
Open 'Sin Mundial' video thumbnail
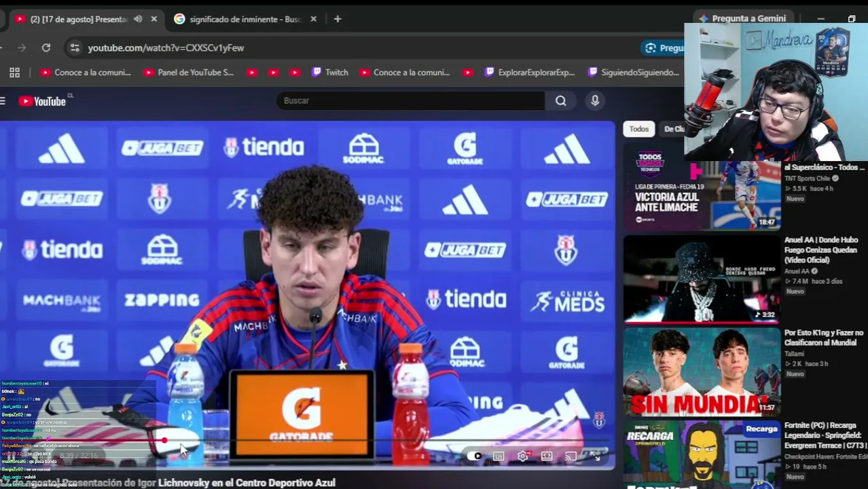[x=702, y=372]
